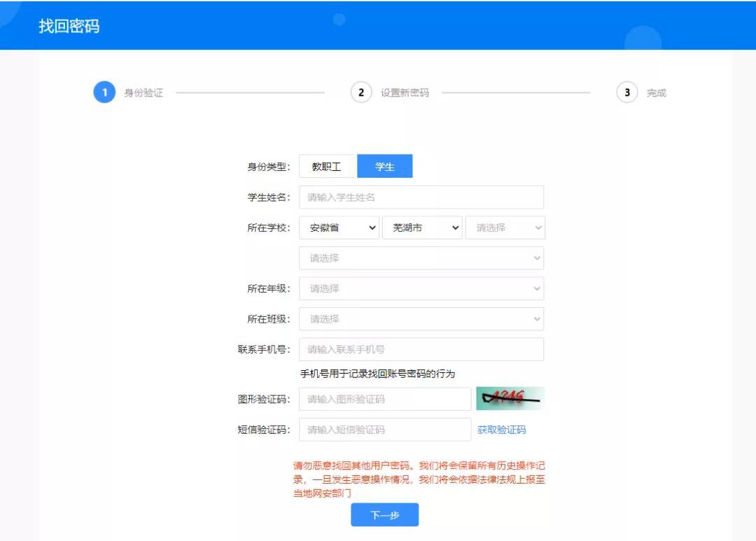
Task: Expand the district dropdown next to 芜湖市
Action: click(505, 227)
